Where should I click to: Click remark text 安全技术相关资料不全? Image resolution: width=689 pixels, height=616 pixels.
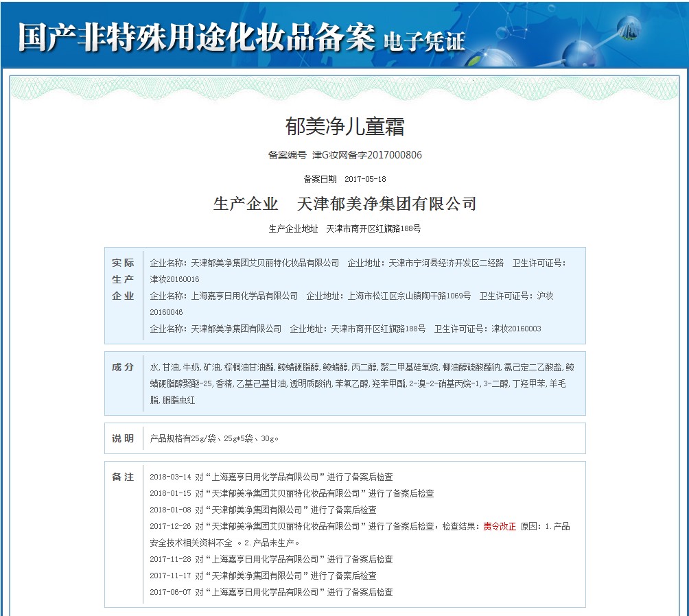(191, 543)
